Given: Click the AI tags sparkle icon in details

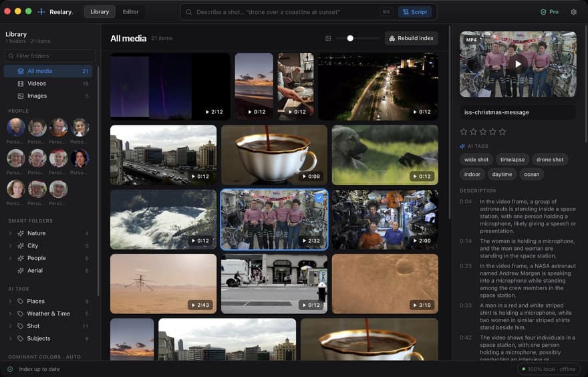Looking at the screenshot, I should [462, 146].
